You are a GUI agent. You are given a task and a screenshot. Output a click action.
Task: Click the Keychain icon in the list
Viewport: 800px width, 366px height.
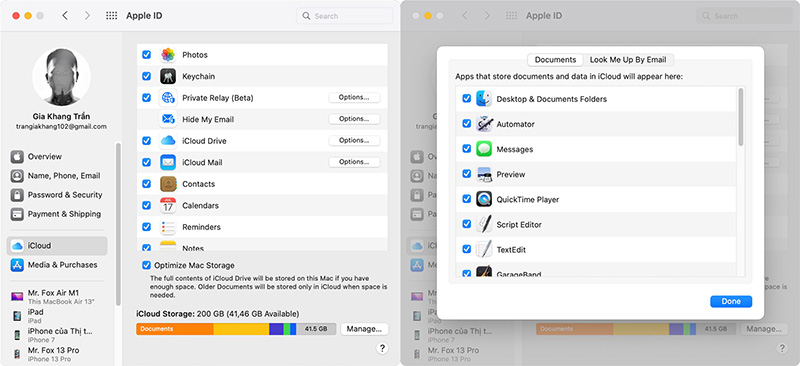coord(168,76)
